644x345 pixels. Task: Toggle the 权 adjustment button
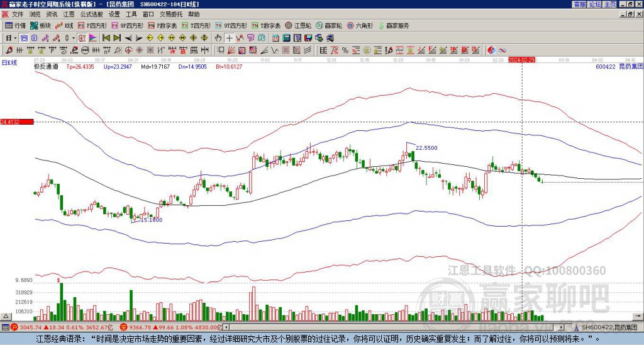pyautogui.click(x=82, y=38)
